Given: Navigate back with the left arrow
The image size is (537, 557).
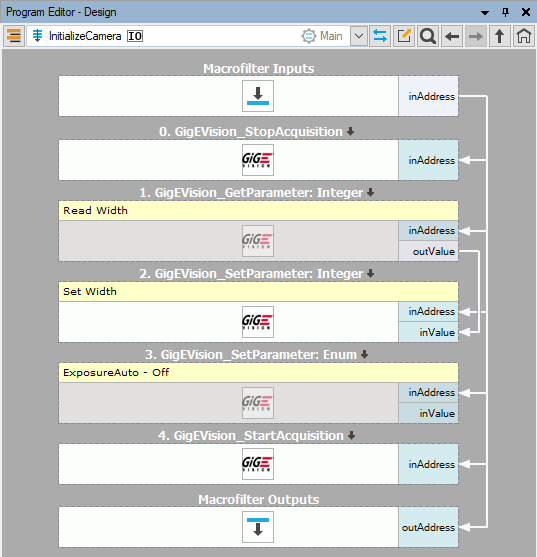Looking at the screenshot, I should coord(452,36).
